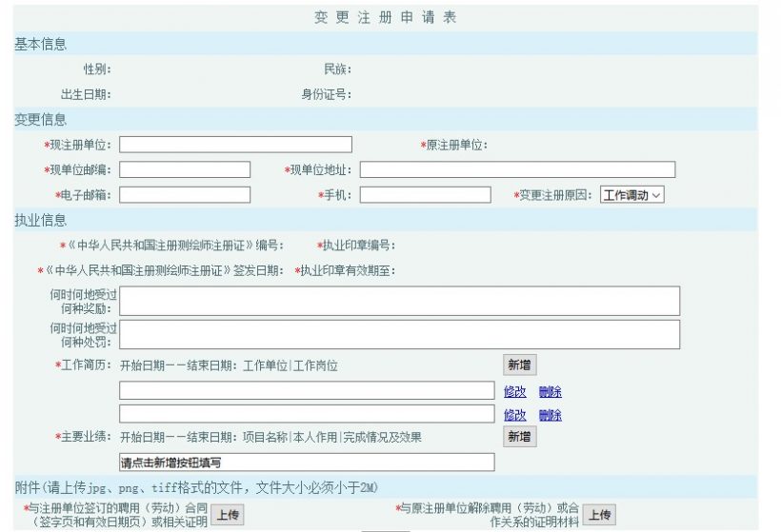Select the 电子邮箱 input field

185,194
